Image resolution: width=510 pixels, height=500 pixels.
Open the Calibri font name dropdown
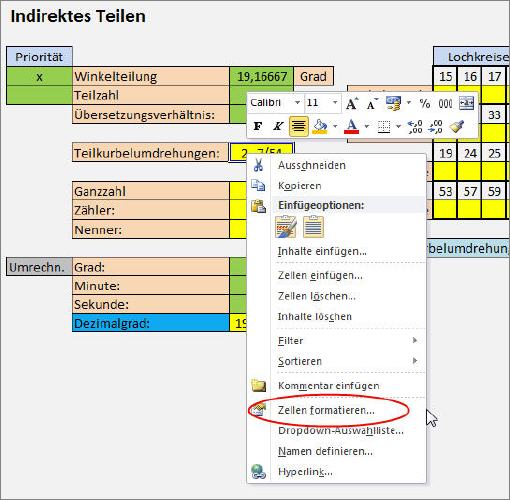[x=297, y=103]
